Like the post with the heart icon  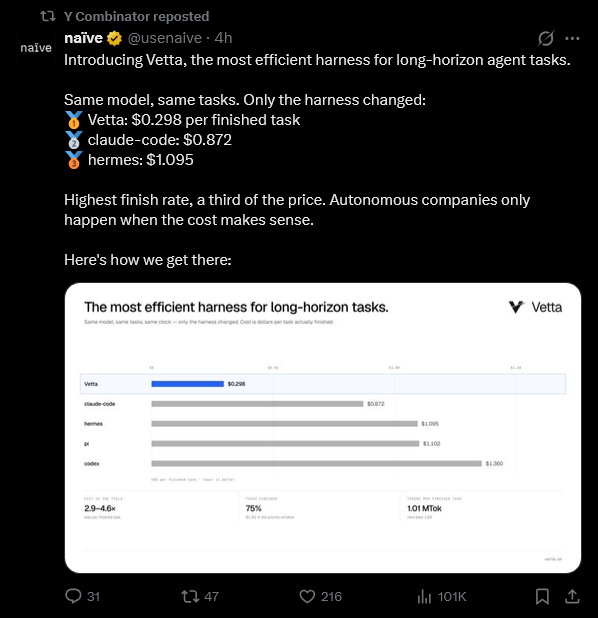(x=307, y=596)
